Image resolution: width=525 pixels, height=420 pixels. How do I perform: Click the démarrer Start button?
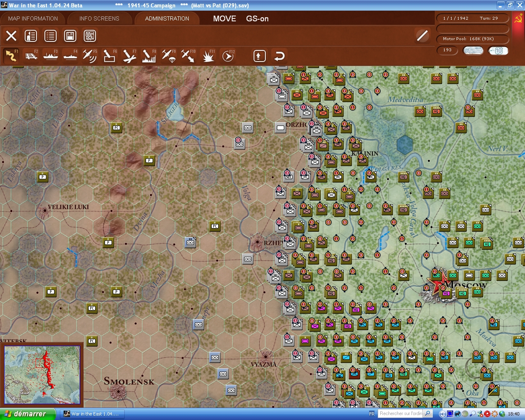[x=27, y=414]
